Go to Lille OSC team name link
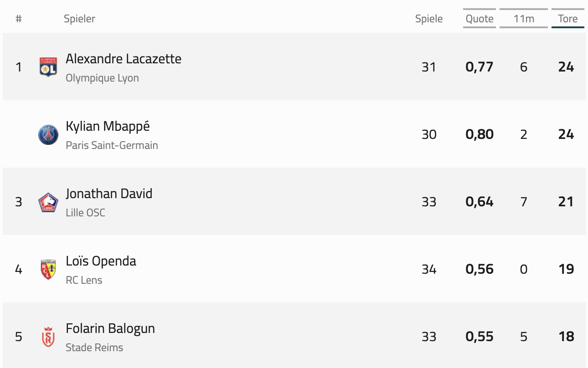 [x=85, y=213]
